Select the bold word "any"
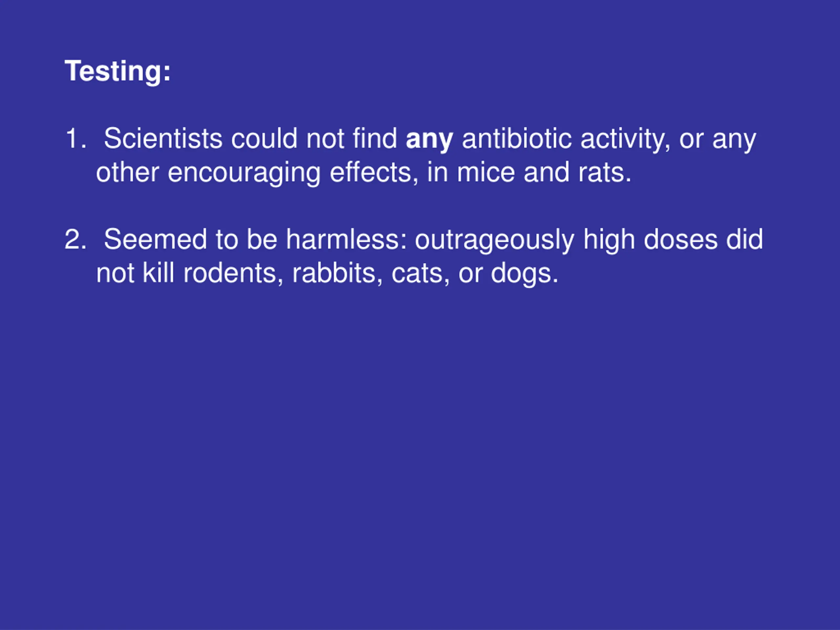840x630 pixels. click(429, 139)
